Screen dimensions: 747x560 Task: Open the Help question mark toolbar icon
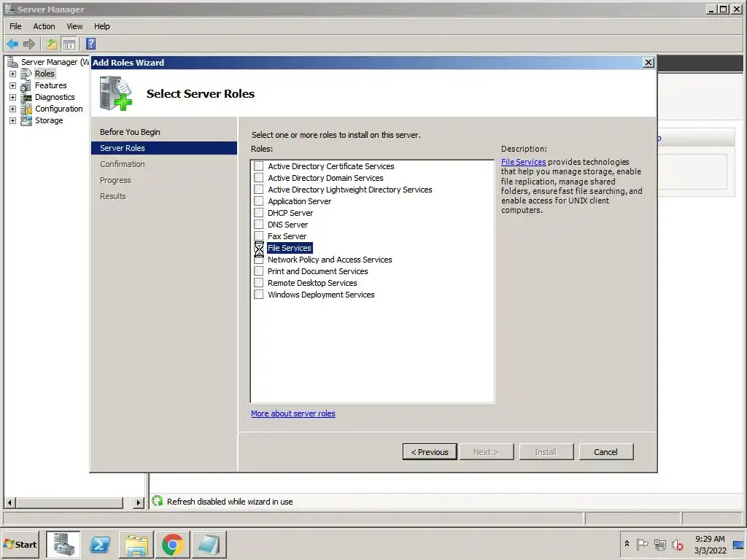click(x=91, y=44)
